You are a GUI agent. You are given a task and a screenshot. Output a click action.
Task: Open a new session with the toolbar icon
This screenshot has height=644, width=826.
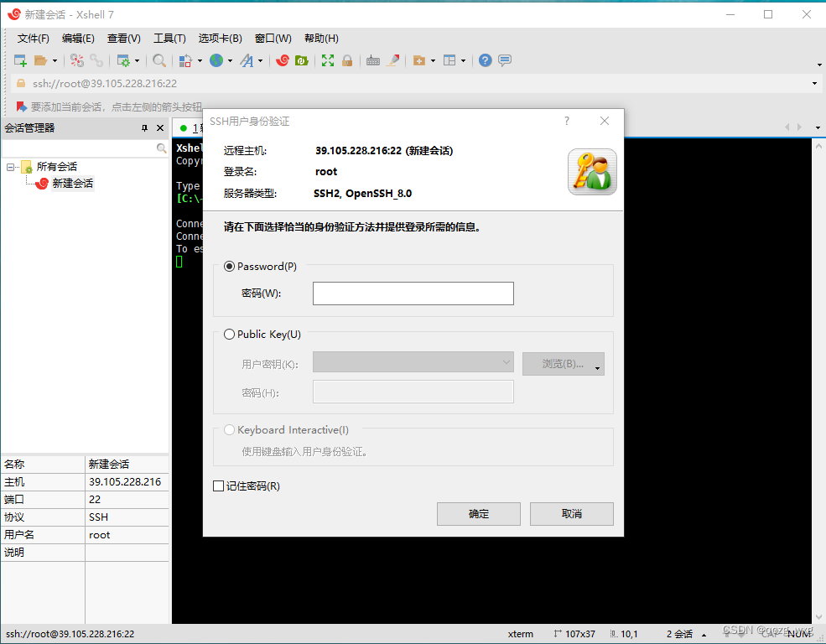18,60
